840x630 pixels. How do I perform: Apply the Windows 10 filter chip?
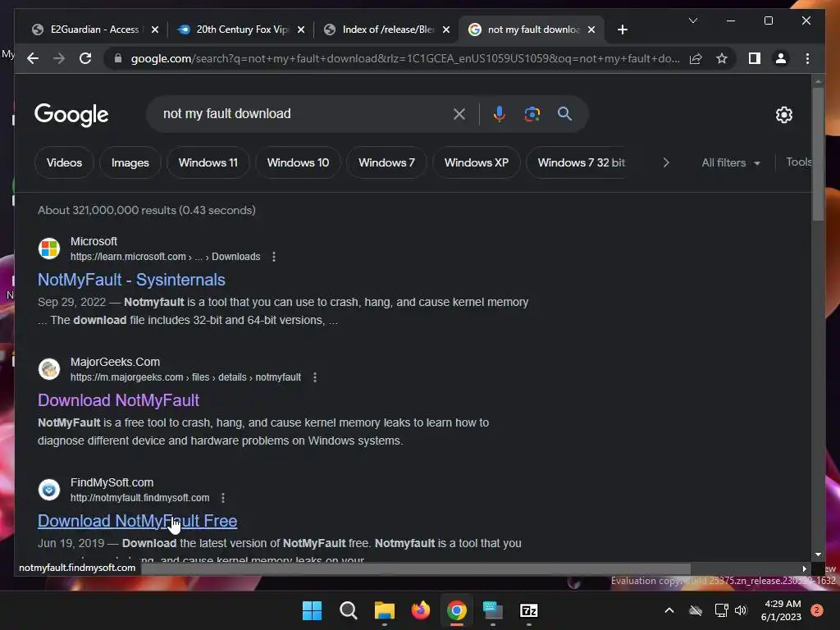click(298, 162)
